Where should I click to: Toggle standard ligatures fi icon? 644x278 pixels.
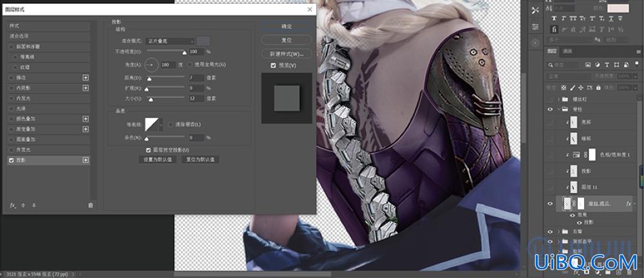click(554, 29)
